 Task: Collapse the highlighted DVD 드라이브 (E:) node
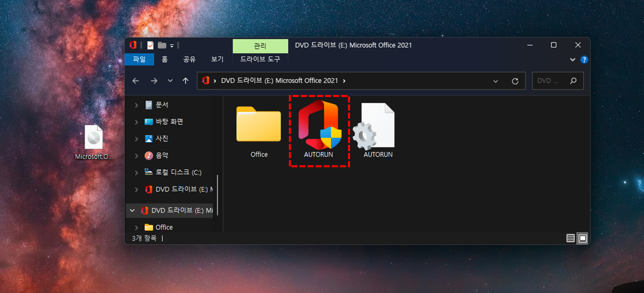132,211
